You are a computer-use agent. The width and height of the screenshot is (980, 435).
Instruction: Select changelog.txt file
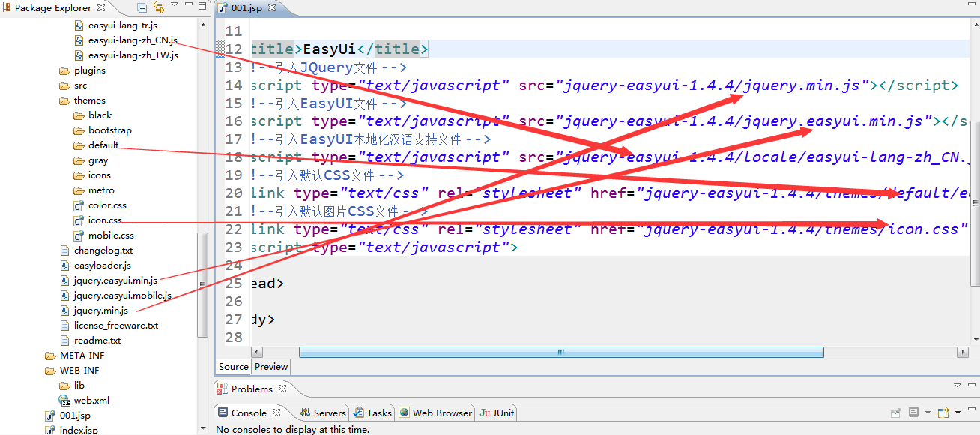(x=97, y=250)
